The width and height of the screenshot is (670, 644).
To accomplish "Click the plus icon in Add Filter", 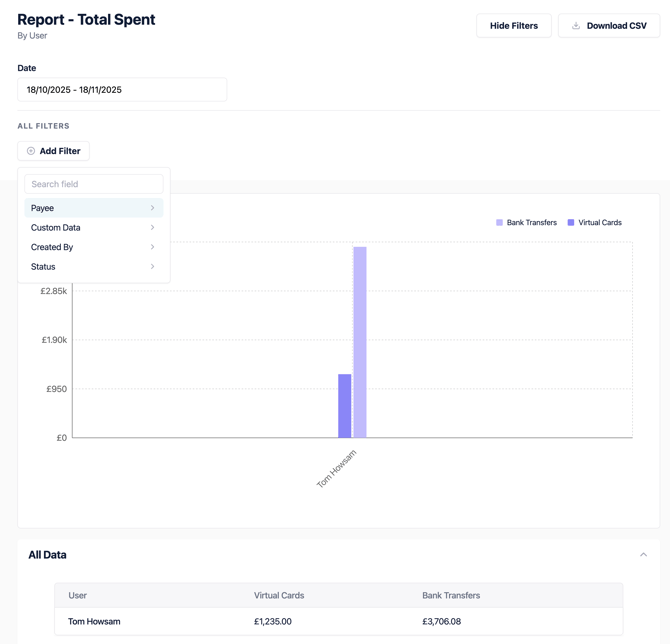I will click(x=31, y=151).
